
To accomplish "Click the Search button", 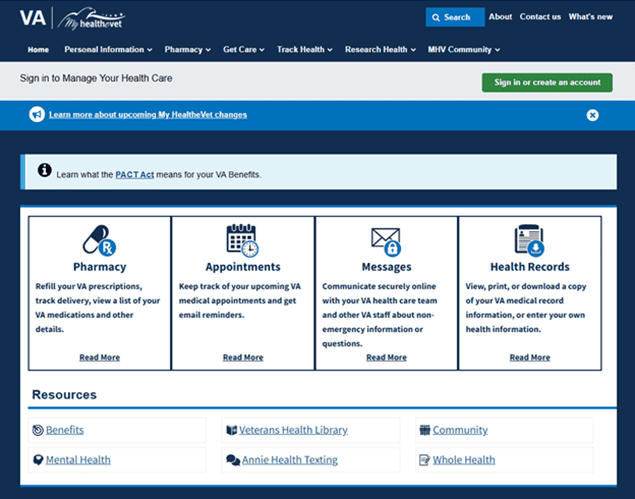I will point(455,17).
